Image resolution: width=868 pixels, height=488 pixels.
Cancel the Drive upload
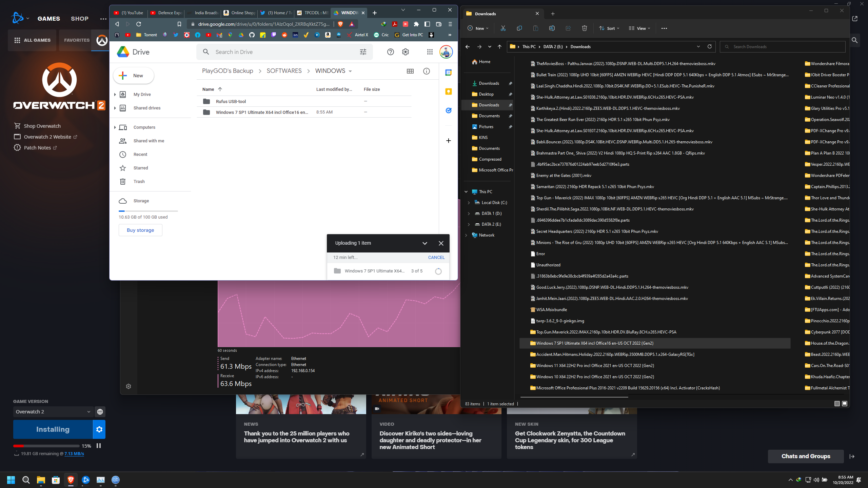click(436, 258)
